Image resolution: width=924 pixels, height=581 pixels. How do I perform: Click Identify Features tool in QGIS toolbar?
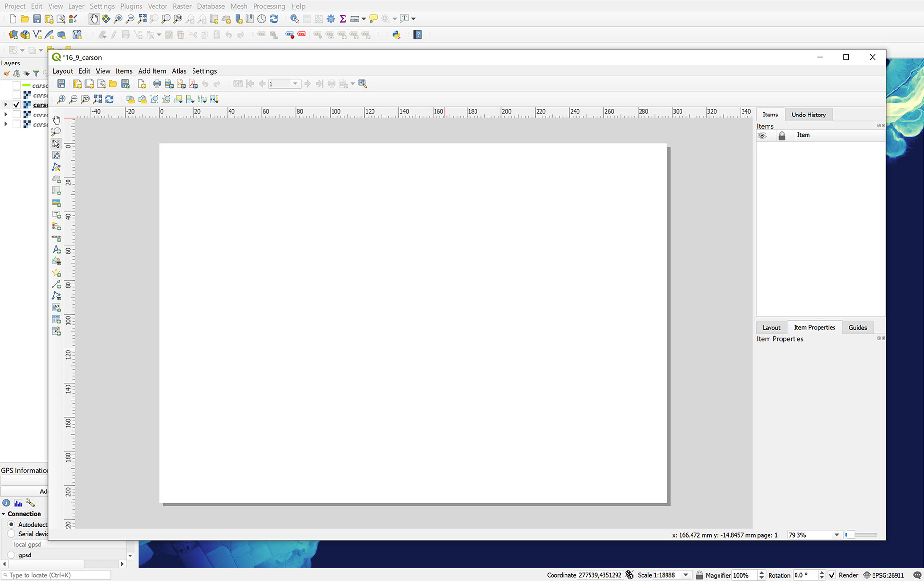(295, 19)
